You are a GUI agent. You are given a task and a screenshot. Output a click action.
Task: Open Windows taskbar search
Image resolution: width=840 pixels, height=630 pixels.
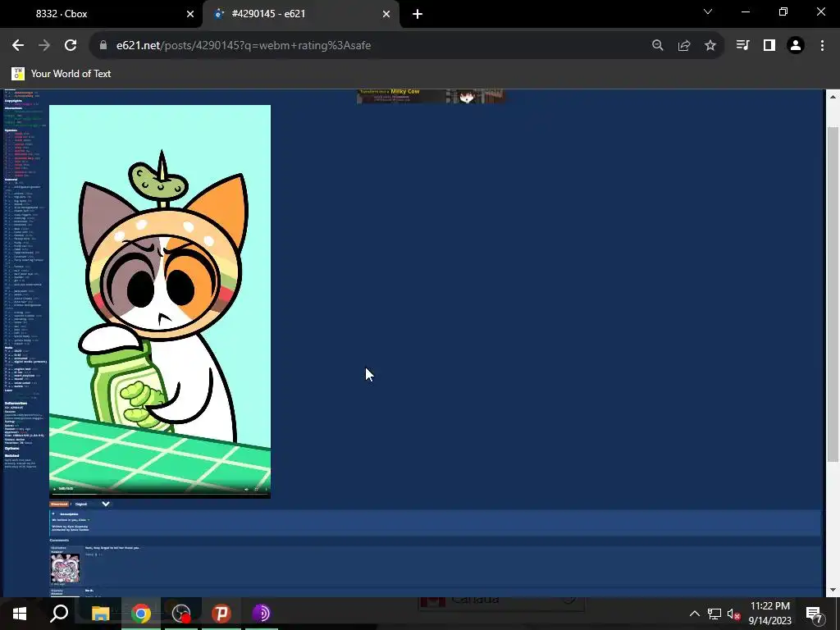coord(59,614)
